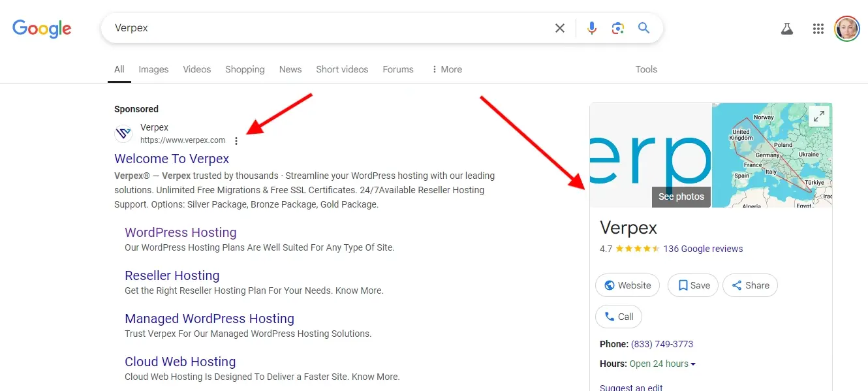The image size is (868, 391).
Task: Open the Welcome To Verpex link
Action: tap(172, 159)
